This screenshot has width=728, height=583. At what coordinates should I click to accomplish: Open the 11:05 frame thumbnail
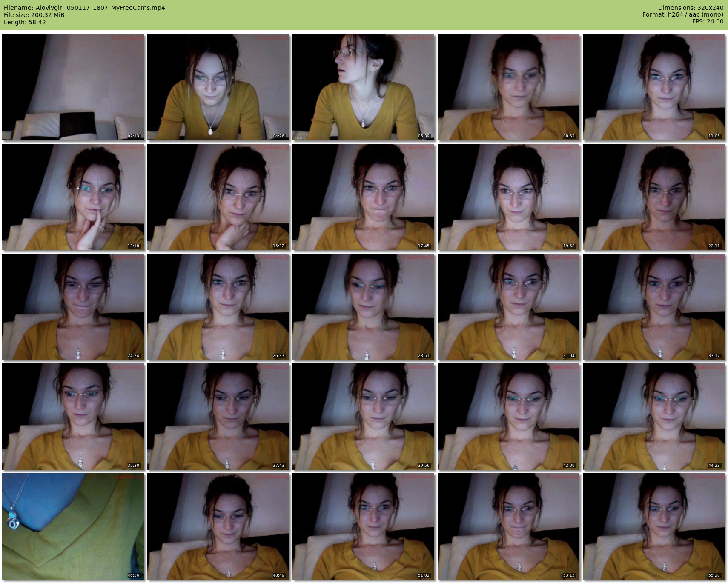[x=654, y=87]
